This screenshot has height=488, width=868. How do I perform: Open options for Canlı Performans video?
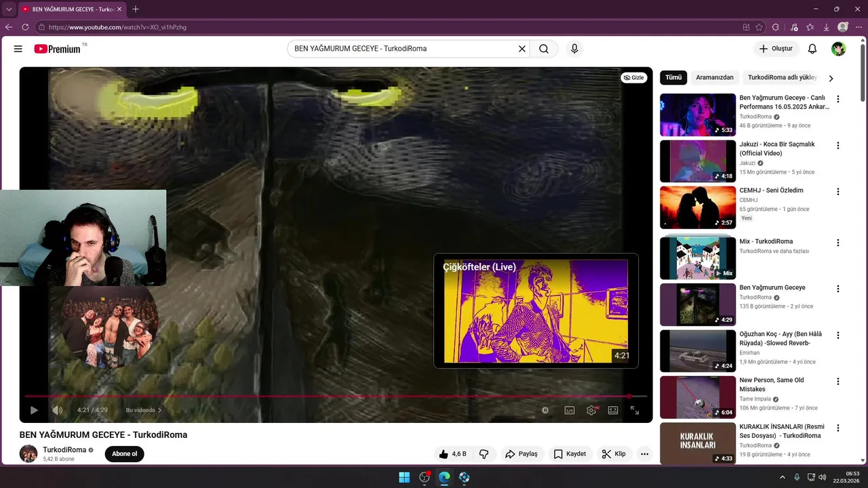tap(838, 99)
